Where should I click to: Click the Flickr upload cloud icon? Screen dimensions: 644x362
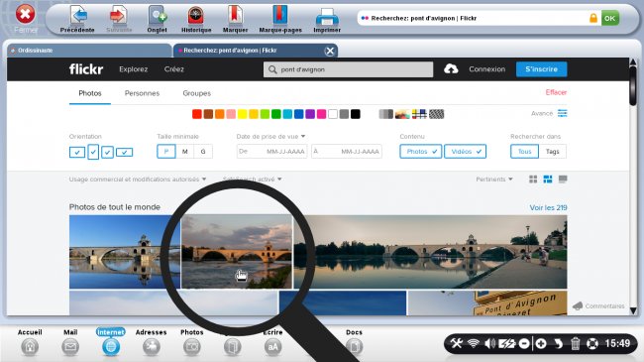coord(451,69)
